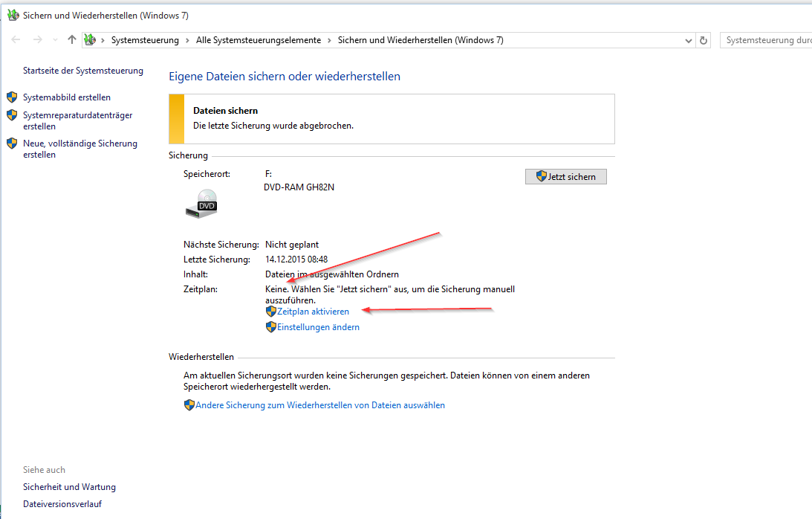Image resolution: width=812 pixels, height=519 pixels.
Task: Click the backup icon in the address bar
Action: 90,40
